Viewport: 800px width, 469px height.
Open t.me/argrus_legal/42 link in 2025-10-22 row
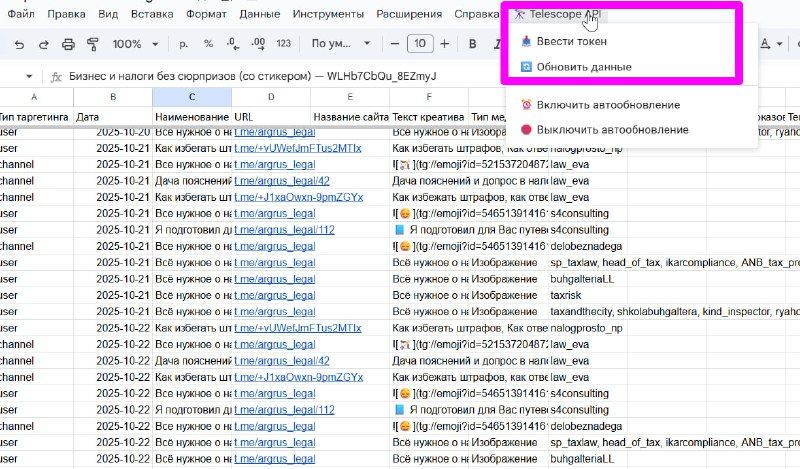click(282, 361)
